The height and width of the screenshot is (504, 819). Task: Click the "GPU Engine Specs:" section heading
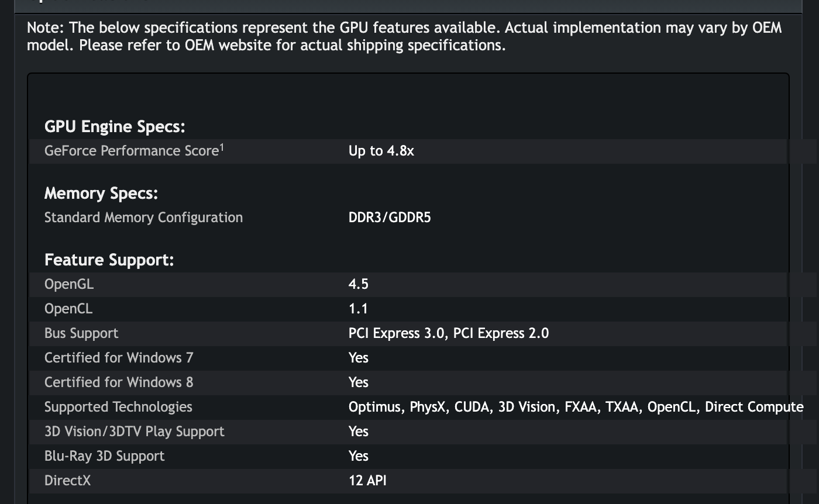coord(115,126)
